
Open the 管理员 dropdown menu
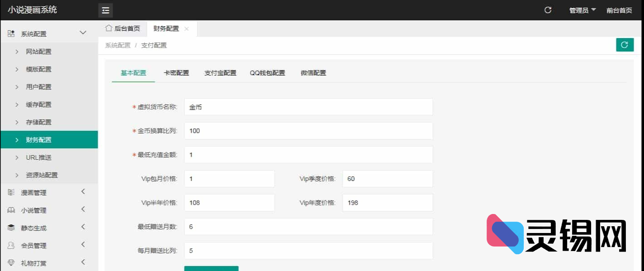[x=582, y=10]
